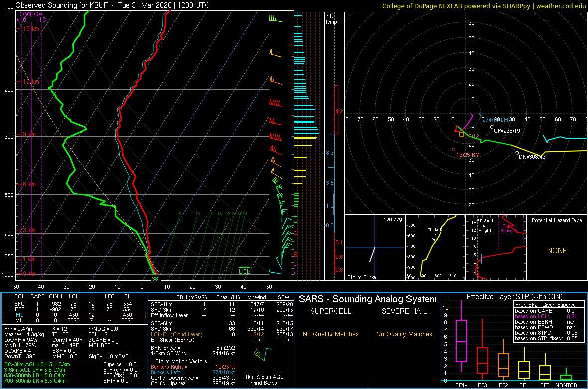The width and height of the screenshot is (588, 389).
Task: Click the 'BRN Shear = 8 m2/s2' entry
Action: click(x=193, y=347)
